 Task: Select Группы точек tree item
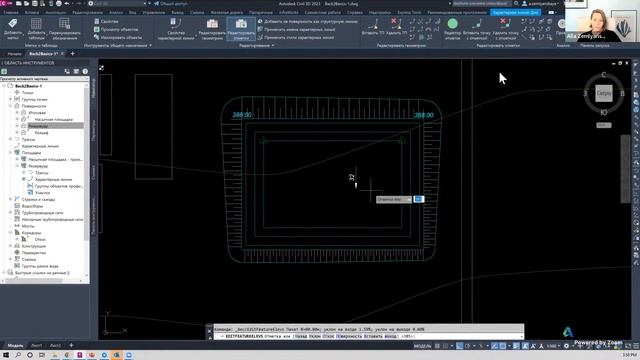[34, 100]
